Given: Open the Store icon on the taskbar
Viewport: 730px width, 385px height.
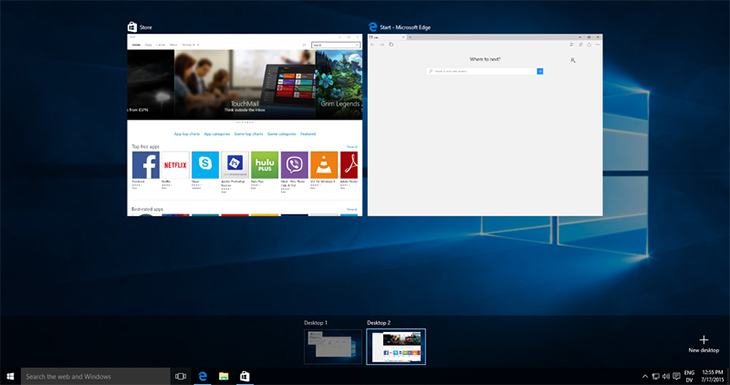Looking at the screenshot, I should [x=244, y=376].
